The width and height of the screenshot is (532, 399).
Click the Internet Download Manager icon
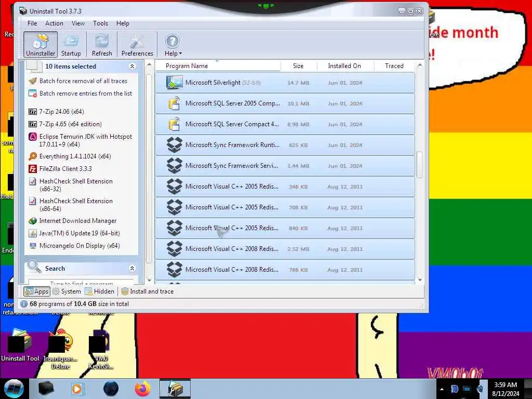click(x=33, y=221)
